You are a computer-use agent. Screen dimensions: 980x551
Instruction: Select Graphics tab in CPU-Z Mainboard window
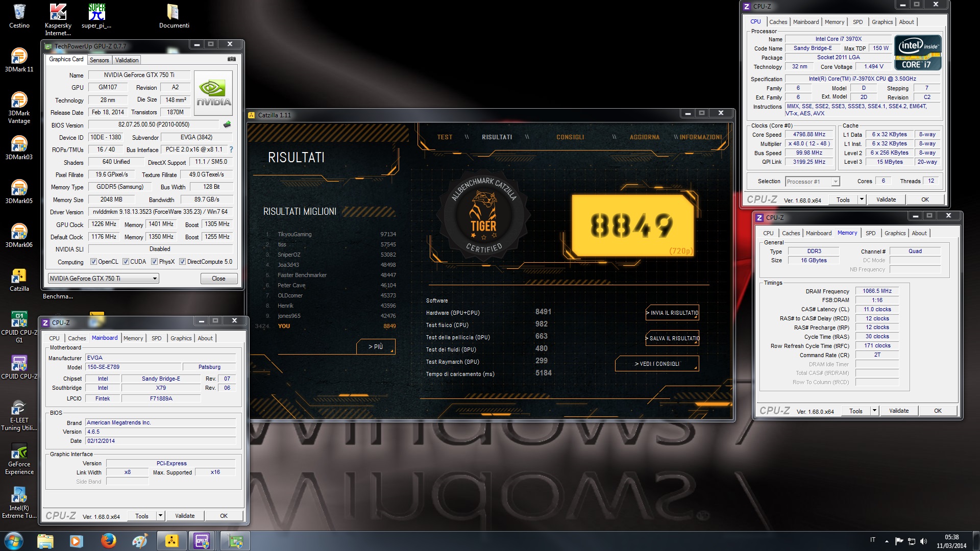[181, 338]
